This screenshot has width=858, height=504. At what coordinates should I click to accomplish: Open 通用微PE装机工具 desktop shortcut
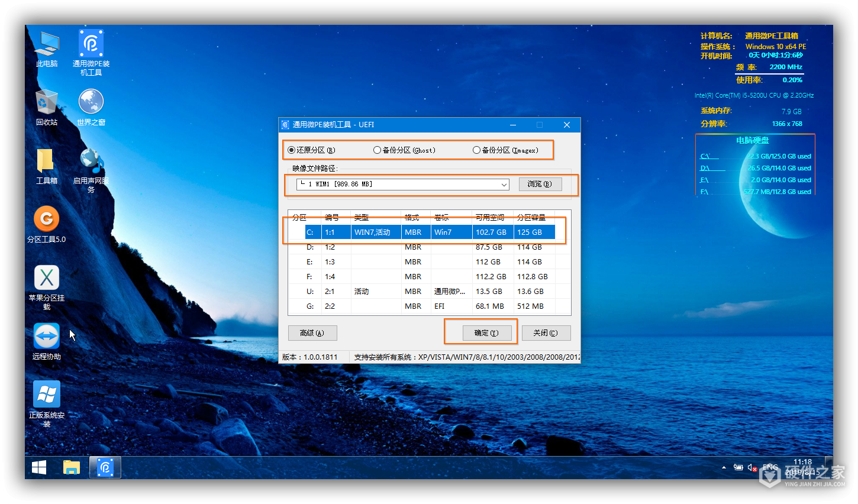pos(91,53)
